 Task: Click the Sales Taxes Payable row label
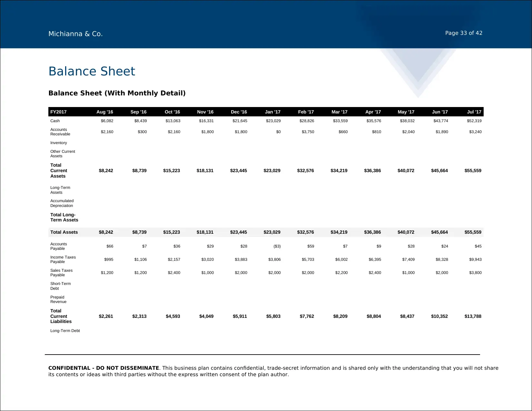pyautogui.click(x=61, y=273)
